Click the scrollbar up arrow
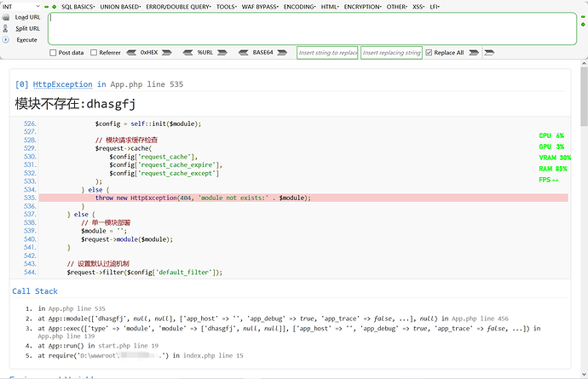This screenshot has width=588, height=379. point(584,64)
